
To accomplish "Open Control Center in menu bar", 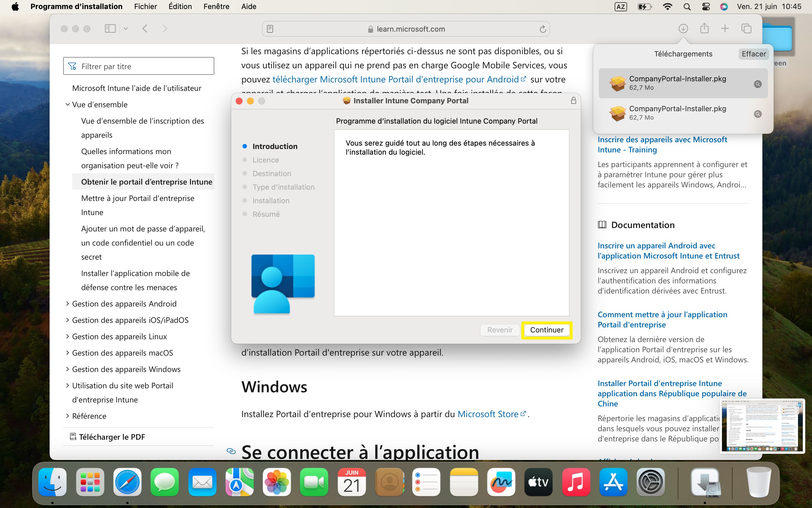I will pos(706,6).
